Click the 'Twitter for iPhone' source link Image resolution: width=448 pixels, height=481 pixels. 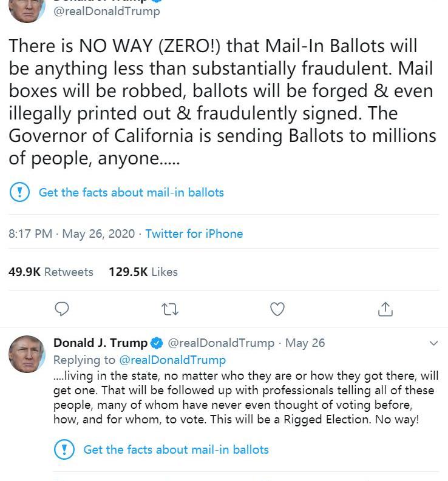[194, 234]
